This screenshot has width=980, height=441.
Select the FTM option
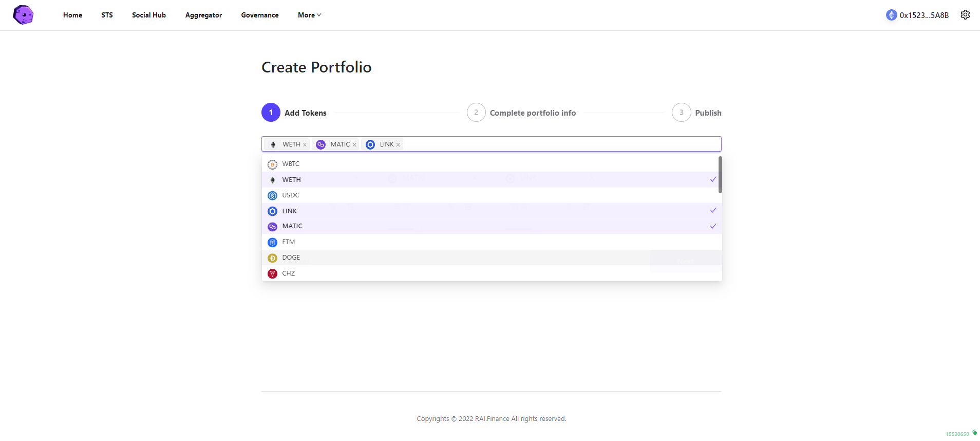pos(492,242)
